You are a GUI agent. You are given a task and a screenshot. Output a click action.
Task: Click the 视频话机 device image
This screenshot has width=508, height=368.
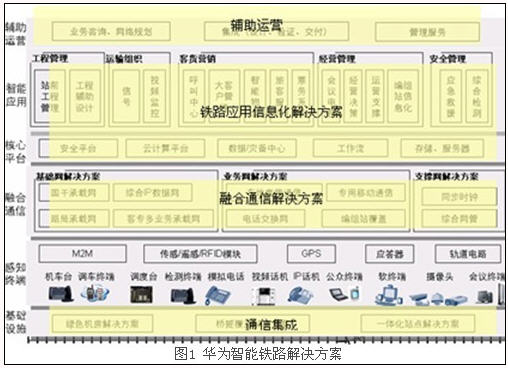point(264,296)
